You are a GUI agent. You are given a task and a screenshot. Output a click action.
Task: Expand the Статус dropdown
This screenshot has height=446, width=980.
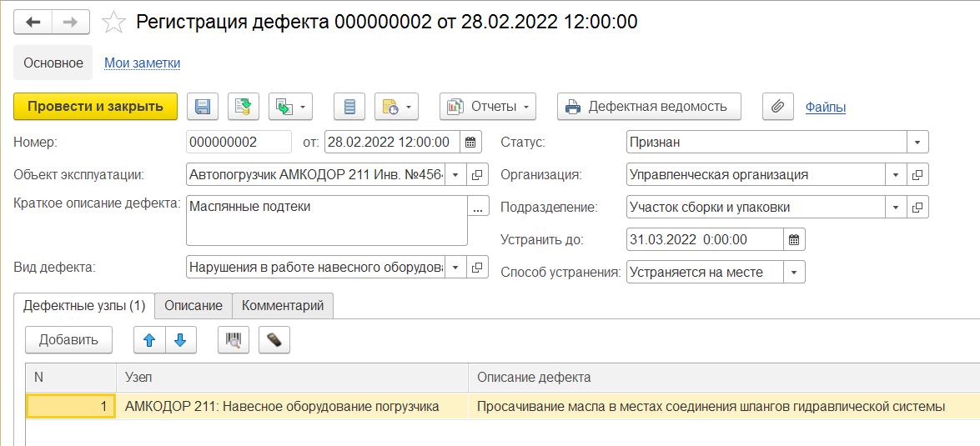click(x=917, y=143)
